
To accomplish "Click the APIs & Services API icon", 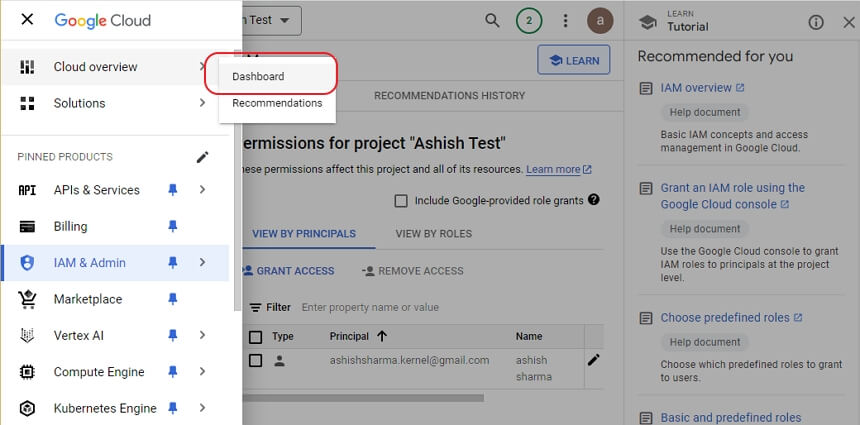I will pyautogui.click(x=27, y=190).
